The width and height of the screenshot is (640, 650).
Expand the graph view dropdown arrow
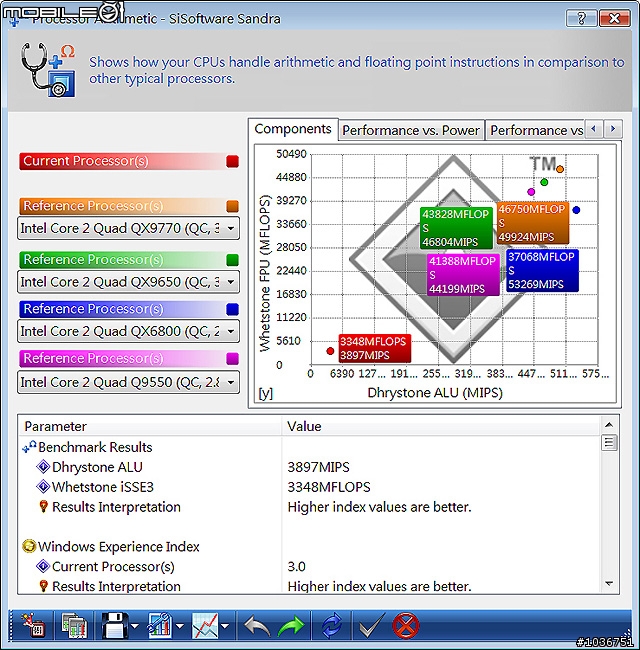(225, 626)
